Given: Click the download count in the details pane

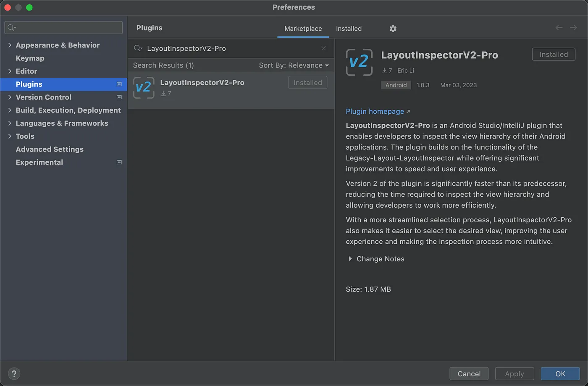Looking at the screenshot, I should click(387, 70).
